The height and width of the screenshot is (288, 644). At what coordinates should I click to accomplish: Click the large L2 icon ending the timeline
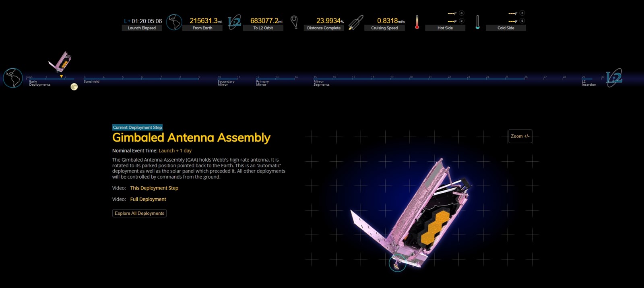[x=614, y=78]
